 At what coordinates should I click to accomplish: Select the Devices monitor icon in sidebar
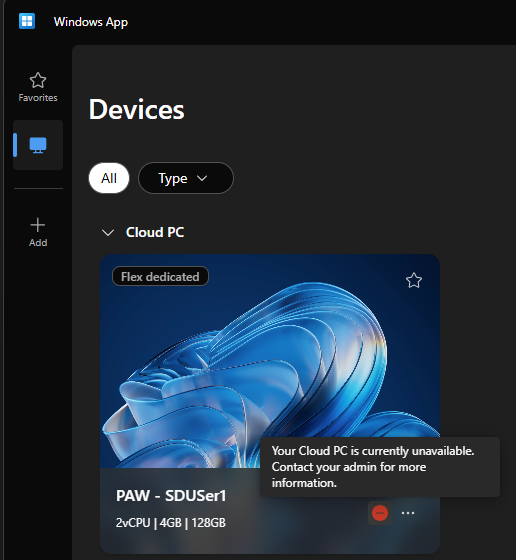point(38,145)
